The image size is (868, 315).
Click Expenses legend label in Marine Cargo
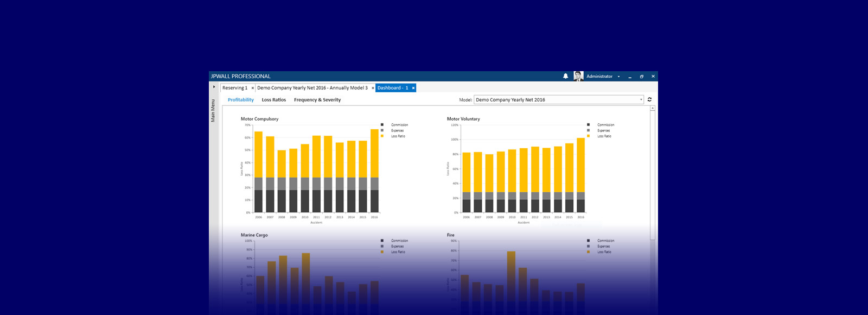[x=398, y=246]
